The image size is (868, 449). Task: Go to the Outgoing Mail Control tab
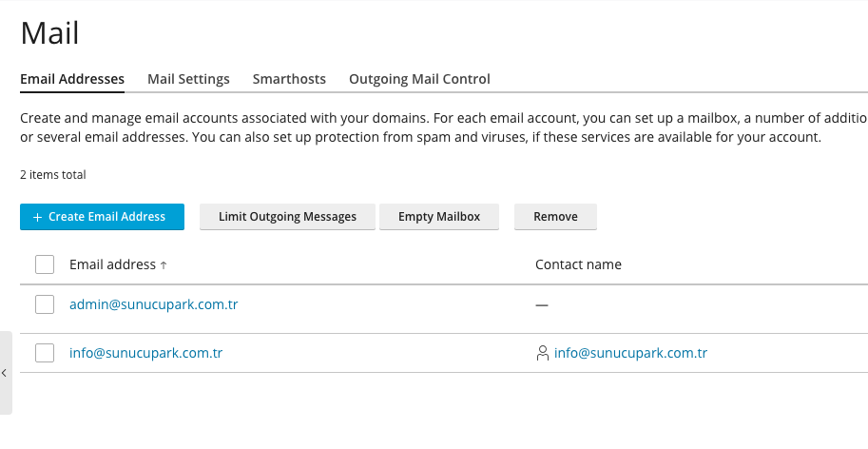pyautogui.click(x=419, y=79)
